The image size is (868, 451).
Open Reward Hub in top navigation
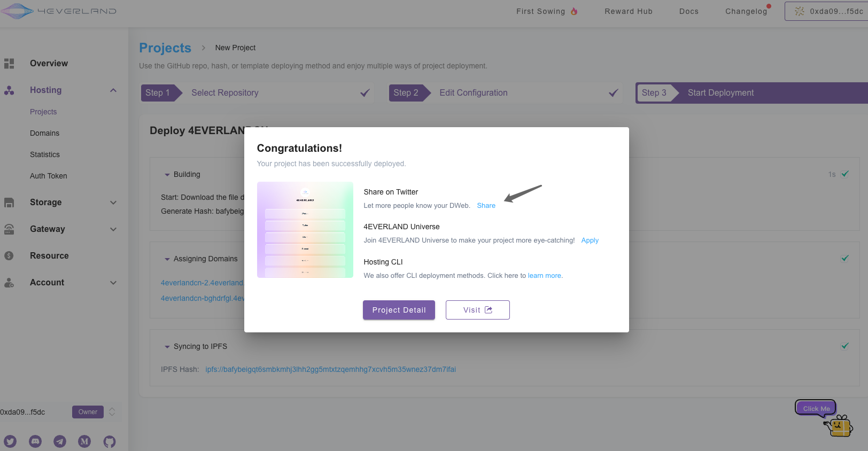[629, 11]
